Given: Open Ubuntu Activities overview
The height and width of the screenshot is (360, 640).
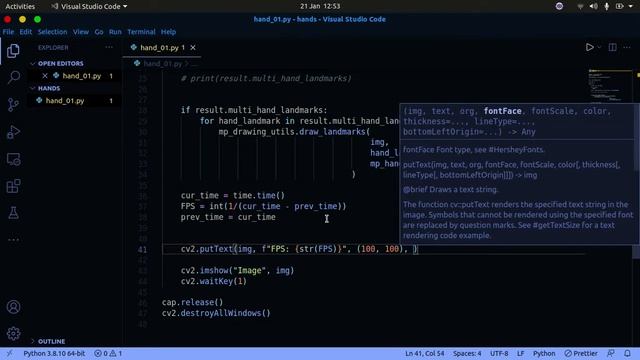Looking at the screenshot, I should coord(20,7).
